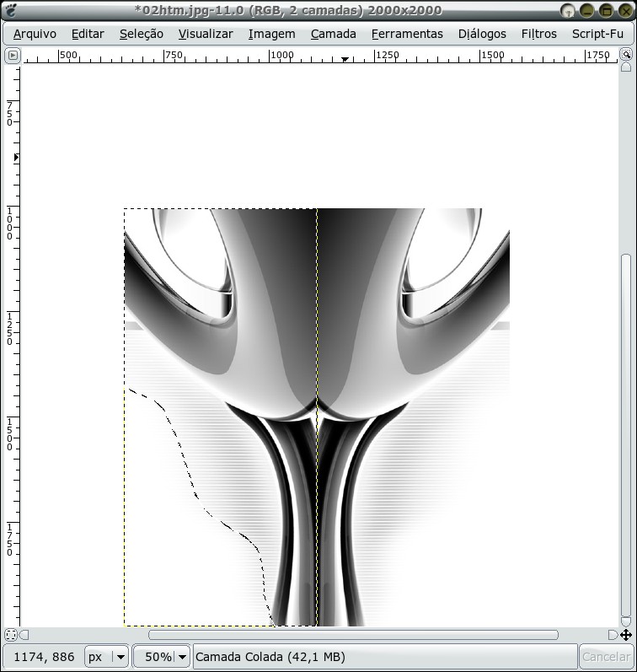Open the Visualizar menu
The height and width of the screenshot is (672, 637).
pos(206,34)
